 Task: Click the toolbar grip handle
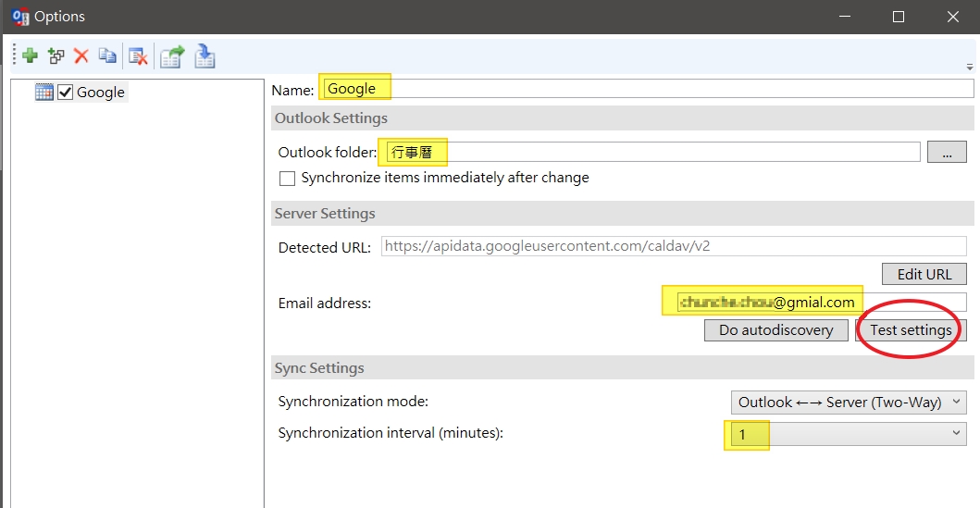pyautogui.click(x=15, y=56)
